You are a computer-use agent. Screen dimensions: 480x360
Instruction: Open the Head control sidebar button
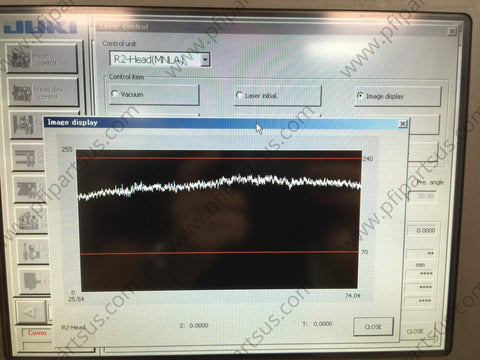pos(42,59)
